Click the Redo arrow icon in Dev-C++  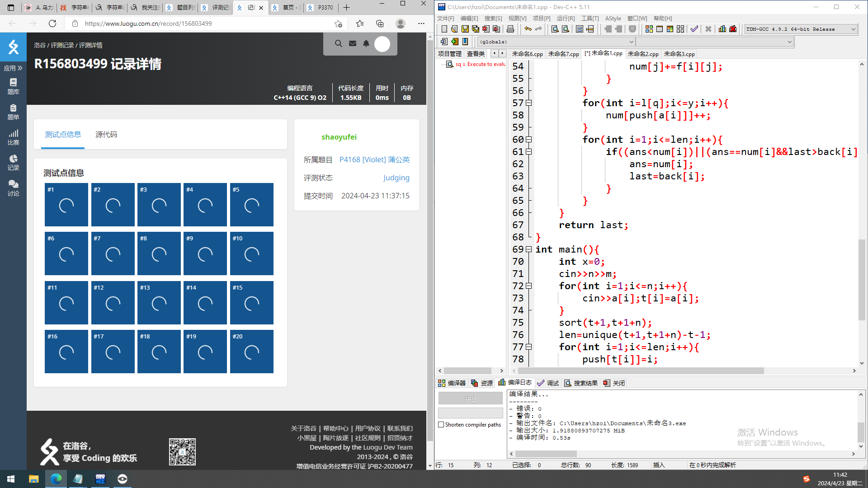click(538, 29)
